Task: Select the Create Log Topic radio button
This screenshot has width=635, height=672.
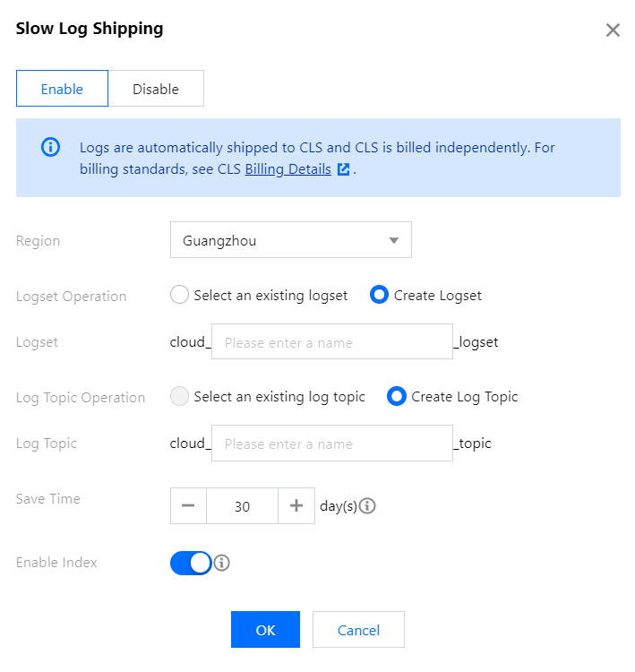Action: tap(397, 396)
